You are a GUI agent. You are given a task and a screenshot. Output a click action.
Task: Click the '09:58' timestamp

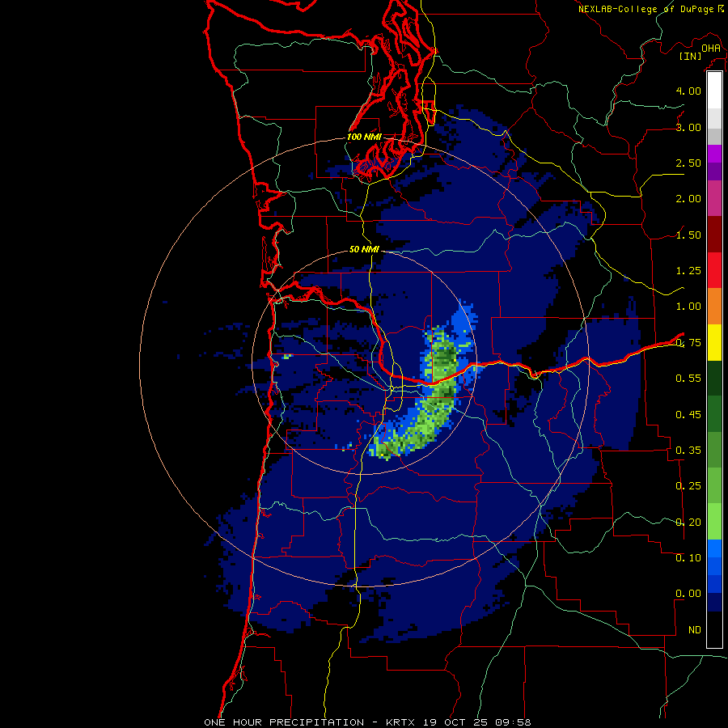pyautogui.click(x=513, y=722)
